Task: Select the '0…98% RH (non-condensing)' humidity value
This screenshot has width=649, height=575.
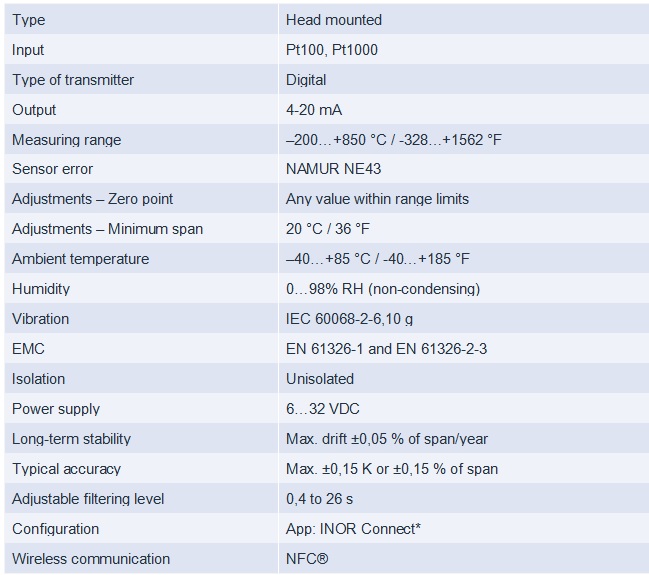Action: click(383, 289)
